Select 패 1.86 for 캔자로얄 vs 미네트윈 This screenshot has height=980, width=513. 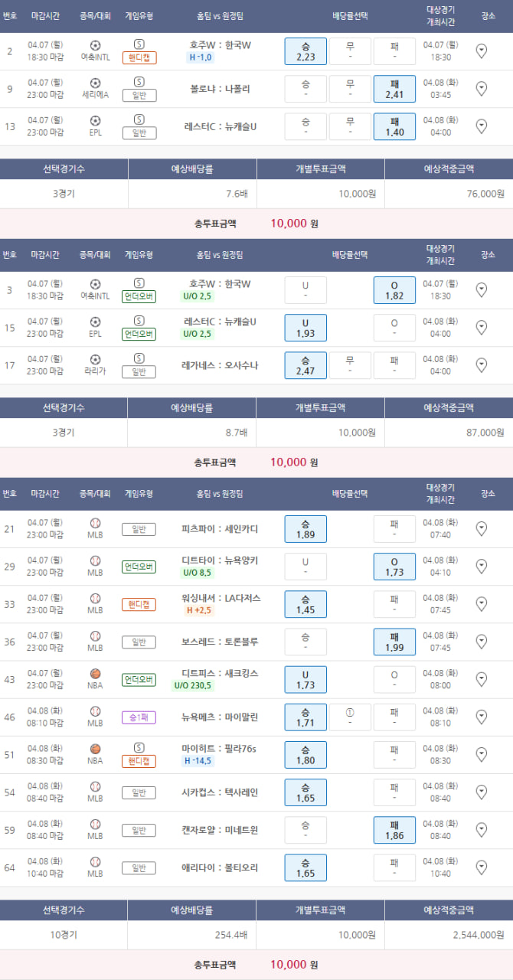click(x=394, y=830)
